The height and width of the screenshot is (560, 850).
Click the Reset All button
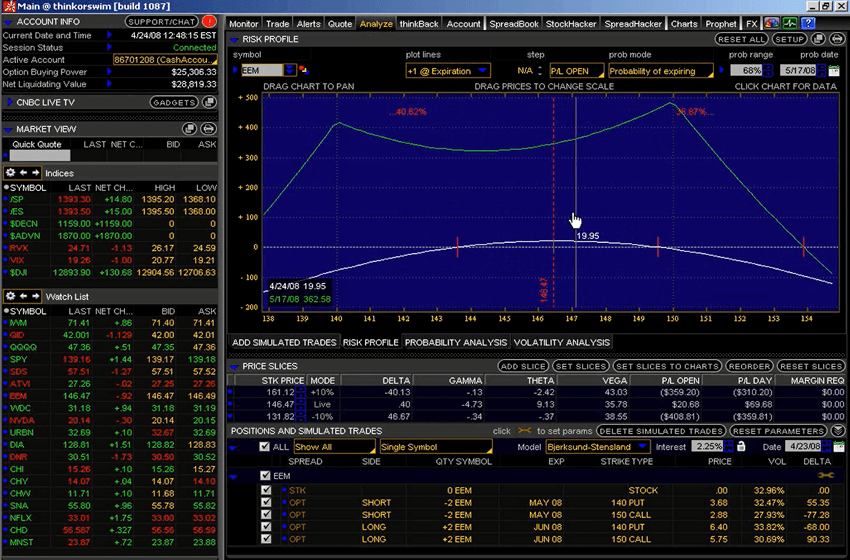[x=741, y=39]
